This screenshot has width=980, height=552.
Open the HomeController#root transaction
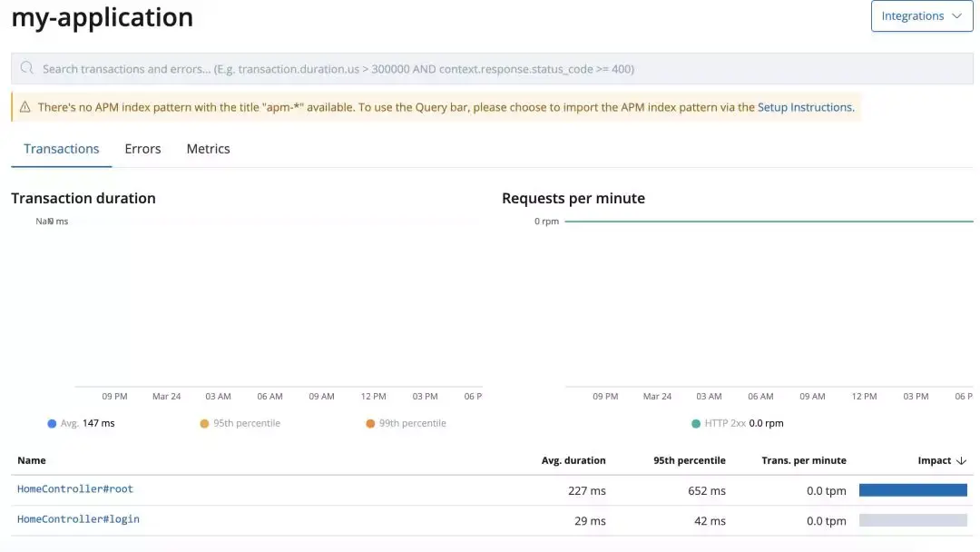(75, 489)
